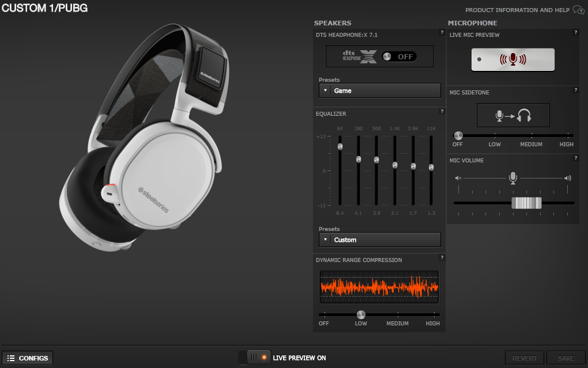Image resolution: width=588 pixels, height=368 pixels.
Task: Toggle the Live Mic Preview button
Action: click(512, 59)
